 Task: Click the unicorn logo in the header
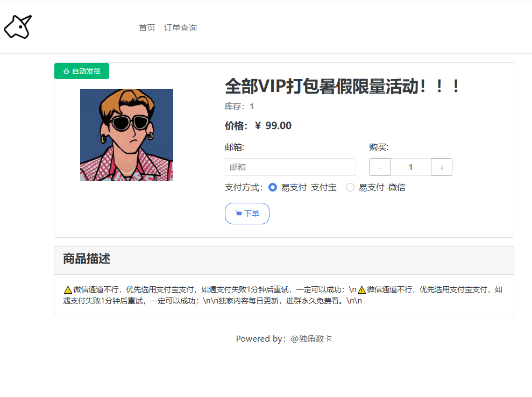click(x=18, y=27)
